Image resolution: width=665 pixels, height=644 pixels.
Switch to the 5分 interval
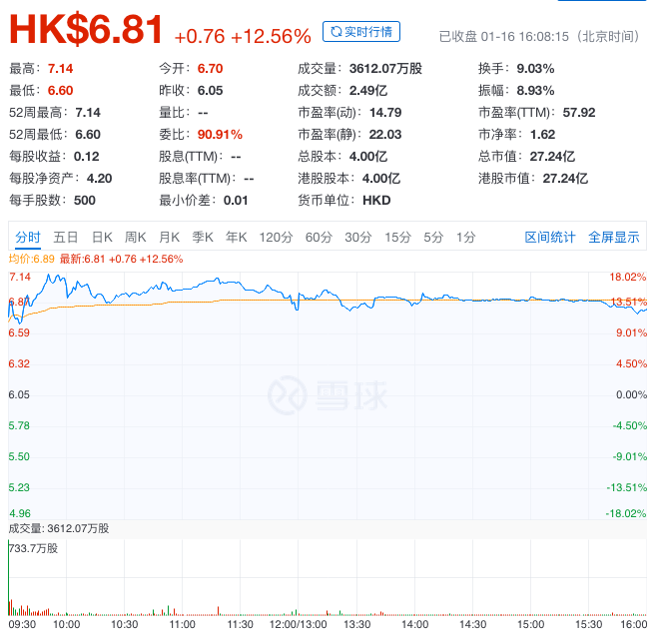coord(432,237)
